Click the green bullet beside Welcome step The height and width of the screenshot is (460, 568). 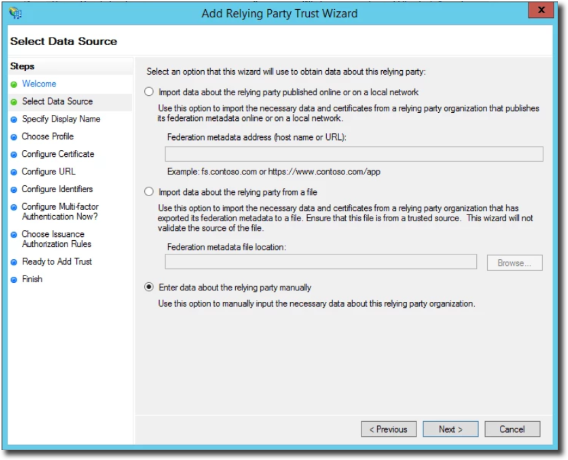(x=14, y=84)
